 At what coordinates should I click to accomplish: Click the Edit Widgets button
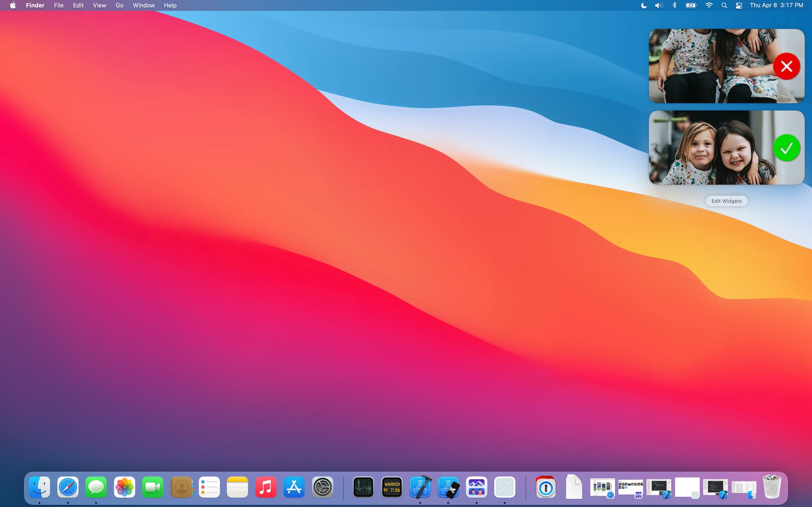coord(727,201)
